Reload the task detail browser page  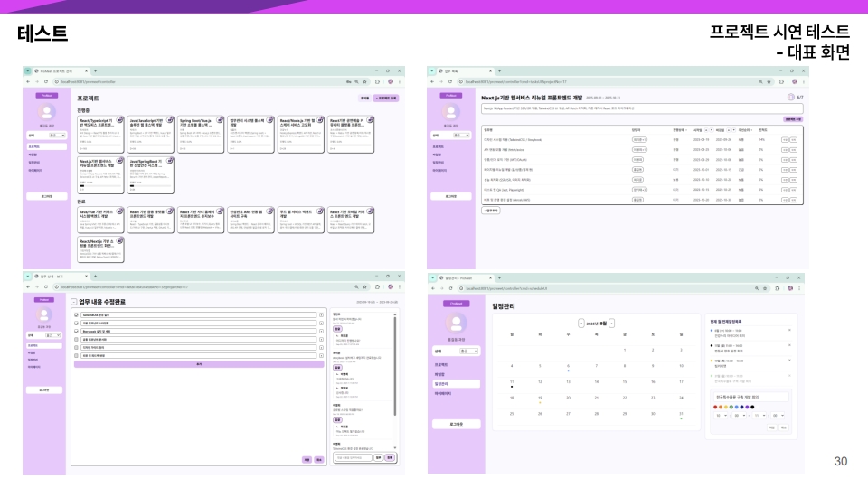[46, 287]
